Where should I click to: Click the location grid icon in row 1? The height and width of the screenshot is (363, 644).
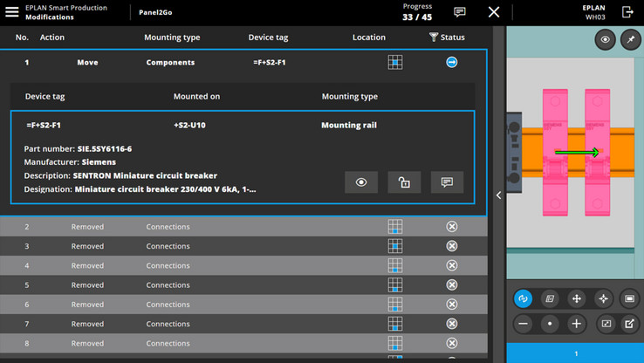(395, 63)
